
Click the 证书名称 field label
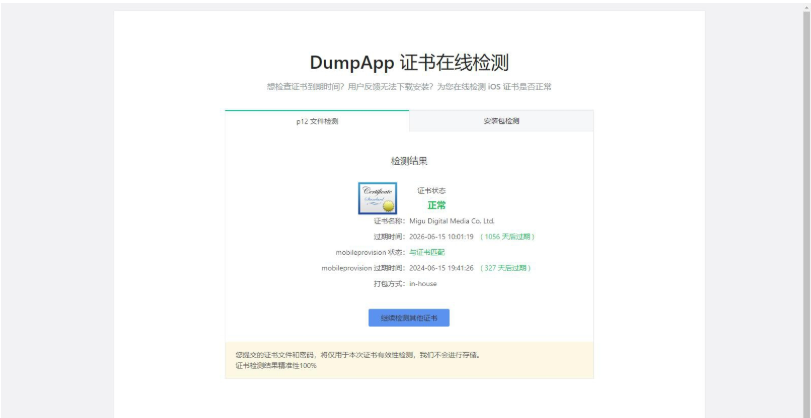coord(389,221)
